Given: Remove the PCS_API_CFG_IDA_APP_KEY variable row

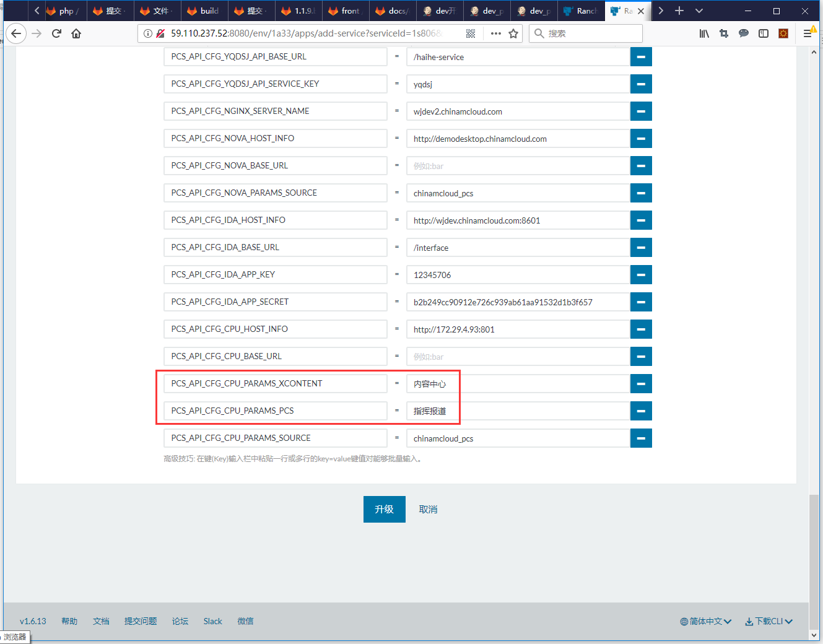Looking at the screenshot, I should pos(641,275).
